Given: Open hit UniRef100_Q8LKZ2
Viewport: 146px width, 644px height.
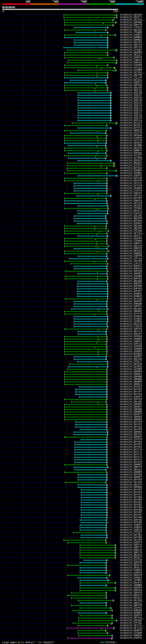Looking at the screenshot, I should click(x=131, y=90).
